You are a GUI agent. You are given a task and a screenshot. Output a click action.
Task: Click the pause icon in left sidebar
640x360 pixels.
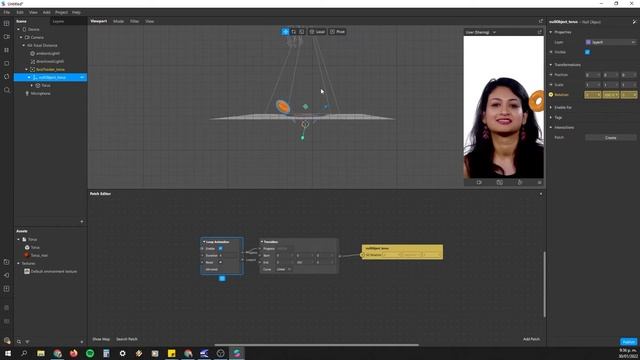coord(7,50)
